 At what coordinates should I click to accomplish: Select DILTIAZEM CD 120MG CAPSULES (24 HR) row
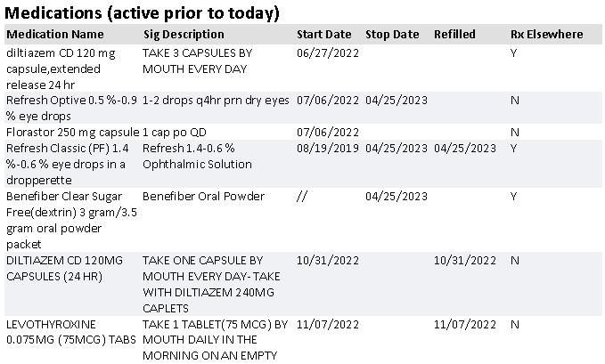(x=62, y=268)
